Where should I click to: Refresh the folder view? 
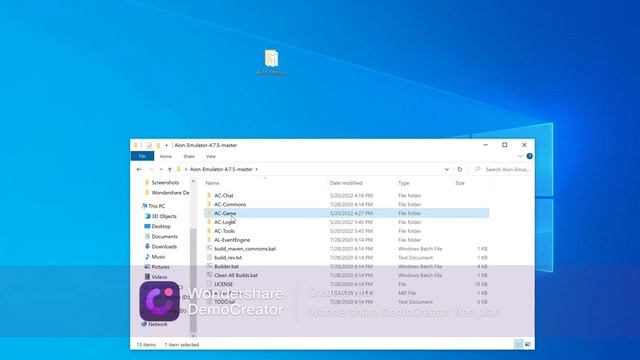[460, 169]
